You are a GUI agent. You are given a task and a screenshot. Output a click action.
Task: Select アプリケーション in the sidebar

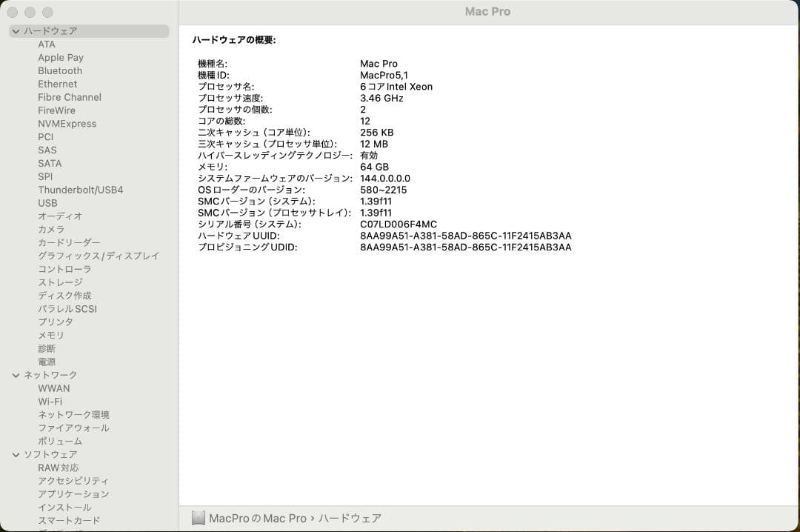(73, 494)
